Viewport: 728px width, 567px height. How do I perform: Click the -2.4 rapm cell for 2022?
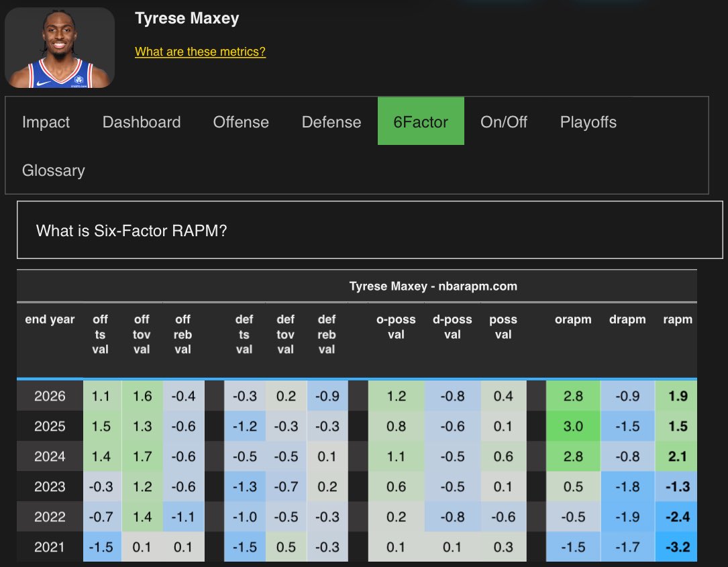(x=676, y=517)
